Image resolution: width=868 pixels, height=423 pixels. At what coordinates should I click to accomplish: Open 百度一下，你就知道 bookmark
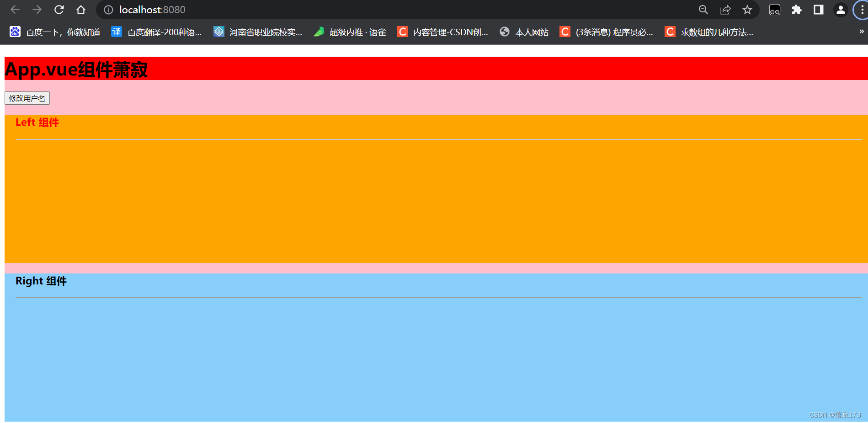pyautogui.click(x=55, y=32)
